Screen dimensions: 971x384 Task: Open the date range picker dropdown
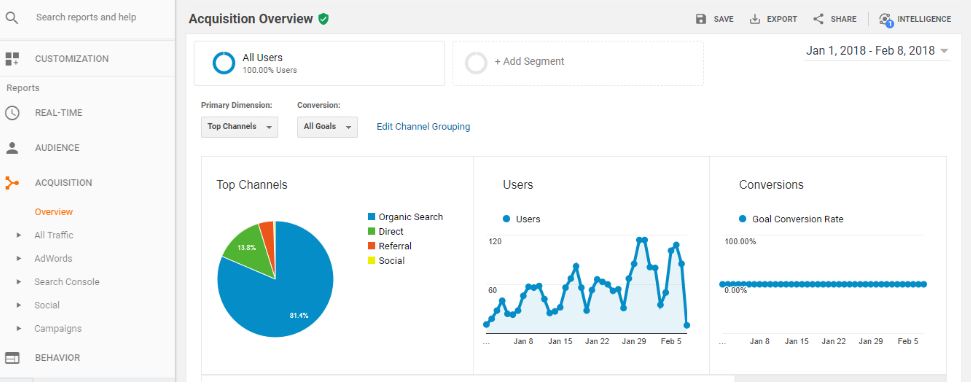tap(877, 51)
